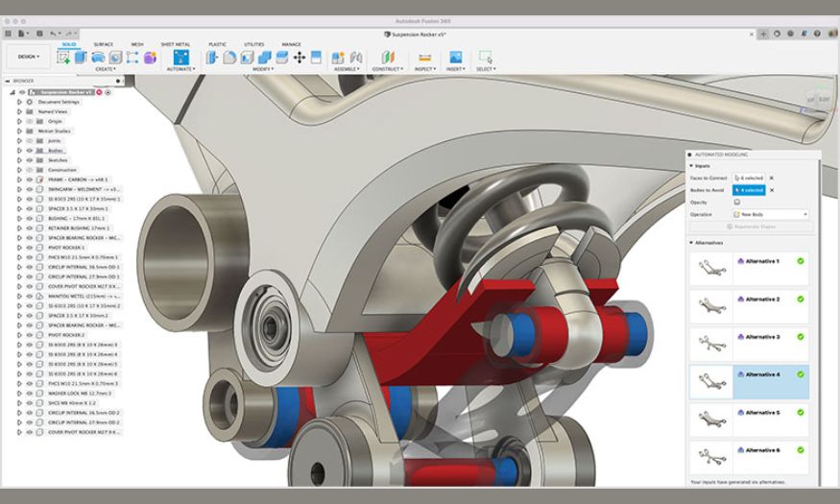
Task: Select the Revolve tool icon
Action: click(98, 58)
